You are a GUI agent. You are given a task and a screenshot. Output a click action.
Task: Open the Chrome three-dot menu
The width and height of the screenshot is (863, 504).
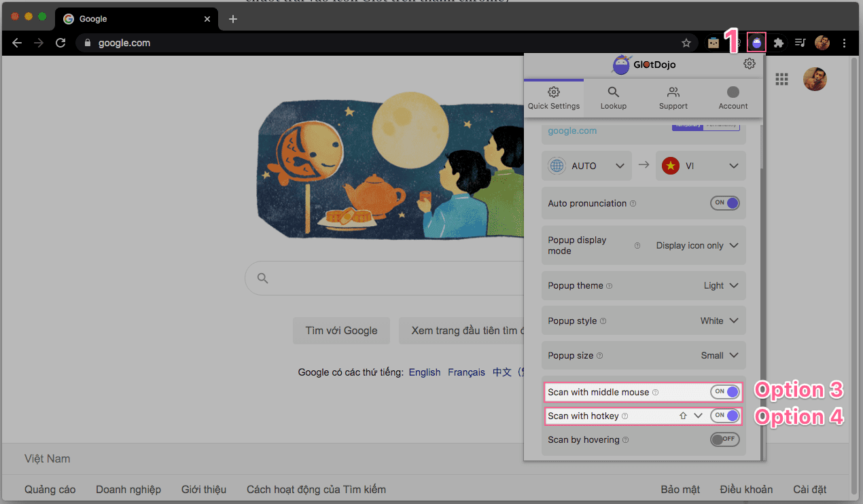tap(844, 43)
